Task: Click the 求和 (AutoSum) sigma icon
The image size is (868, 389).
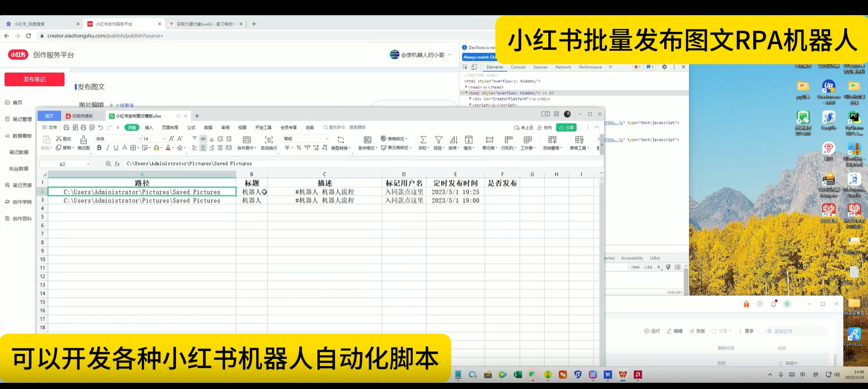Action: tap(423, 140)
